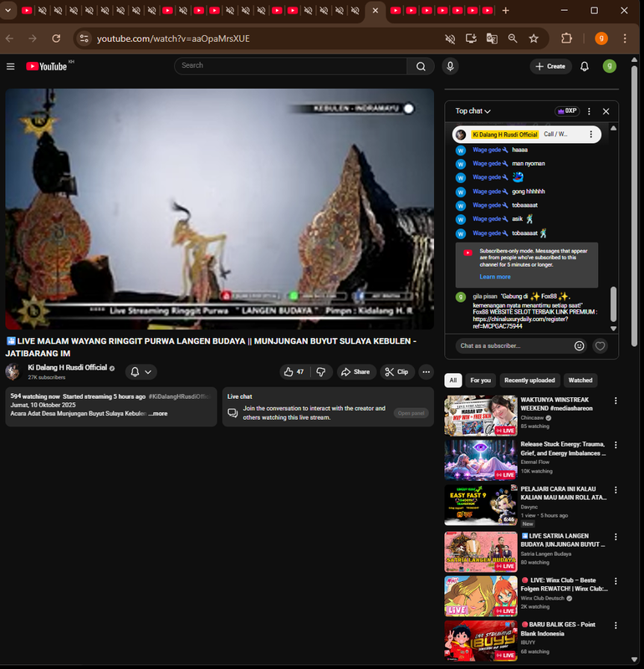
Task: Dislike the live stream video
Action: click(320, 372)
